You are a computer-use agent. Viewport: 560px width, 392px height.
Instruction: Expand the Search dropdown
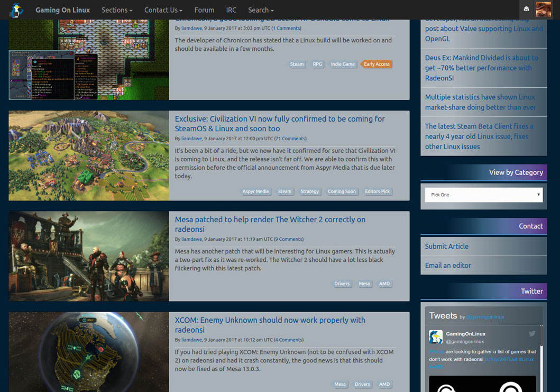coord(260,10)
